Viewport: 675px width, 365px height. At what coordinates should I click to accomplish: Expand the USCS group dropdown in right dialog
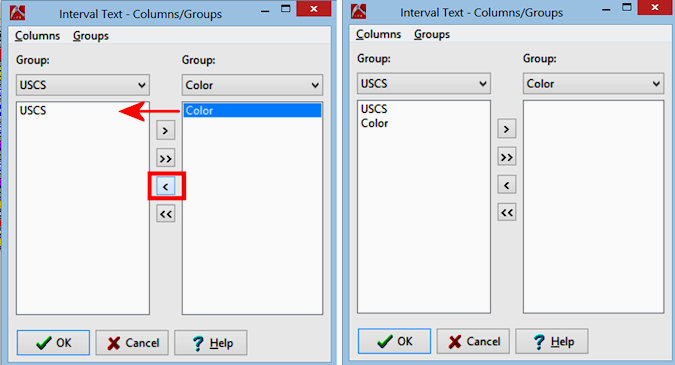pyautogui.click(x=424, y=84)
